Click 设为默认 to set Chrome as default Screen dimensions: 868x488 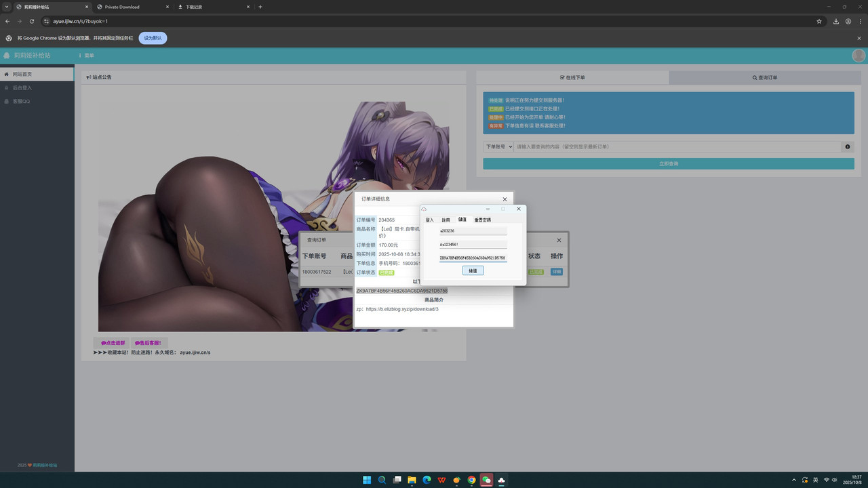153,38
